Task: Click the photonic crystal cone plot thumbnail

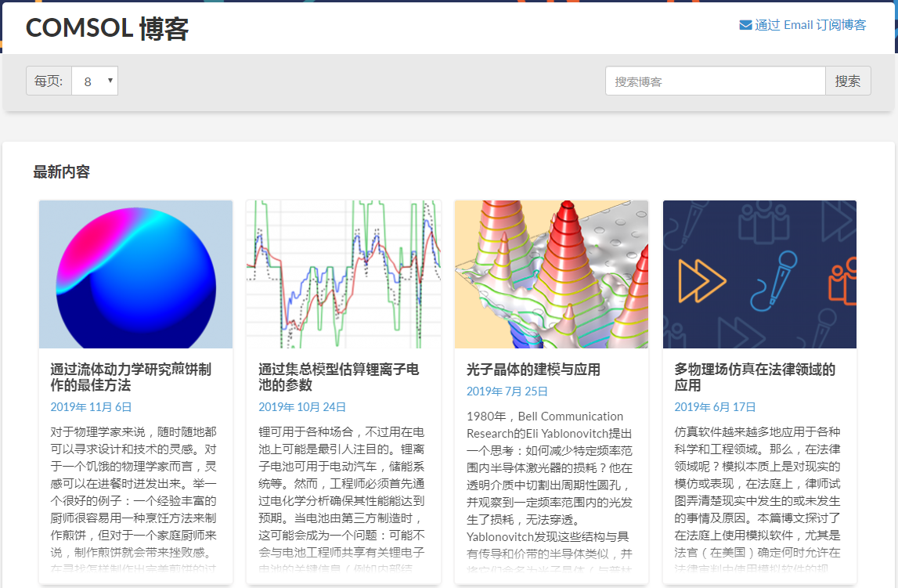Action: [x=551, y=274]
